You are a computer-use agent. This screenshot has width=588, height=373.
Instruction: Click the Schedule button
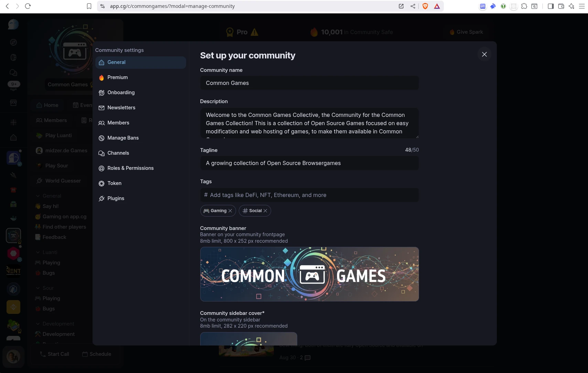click(97, 354)
